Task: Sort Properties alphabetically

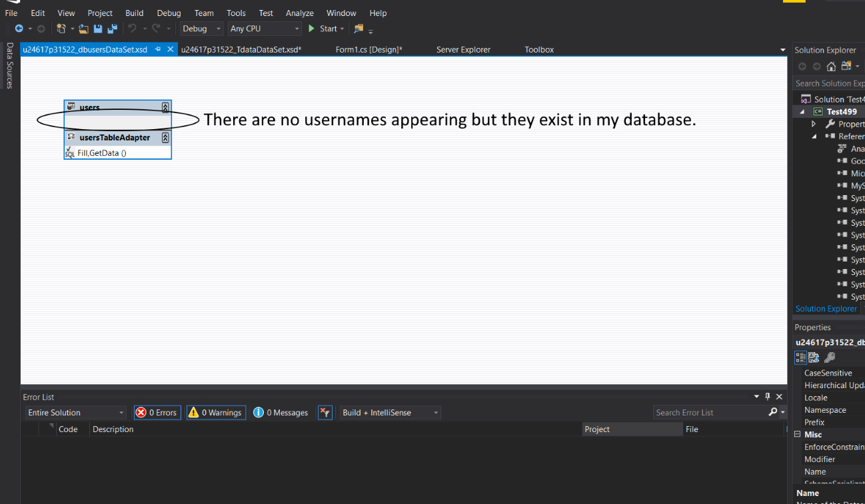Action: tap(814, 358)
